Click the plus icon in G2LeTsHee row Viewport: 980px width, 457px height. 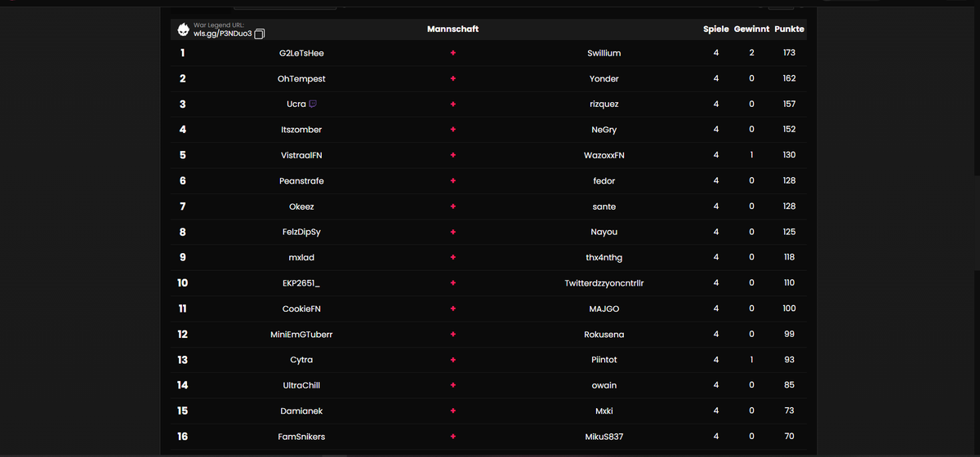pyautogui.click(x=452, y=53)
